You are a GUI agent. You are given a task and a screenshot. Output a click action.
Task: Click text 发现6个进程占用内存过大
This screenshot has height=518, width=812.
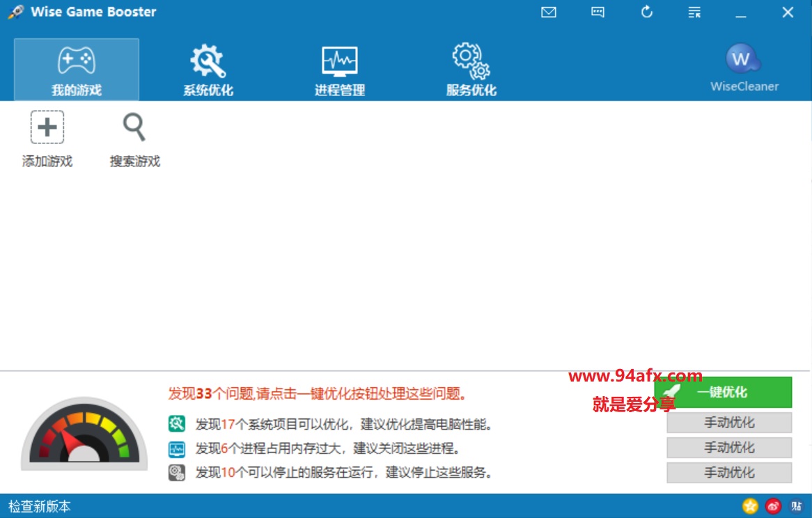pos(267,448)
